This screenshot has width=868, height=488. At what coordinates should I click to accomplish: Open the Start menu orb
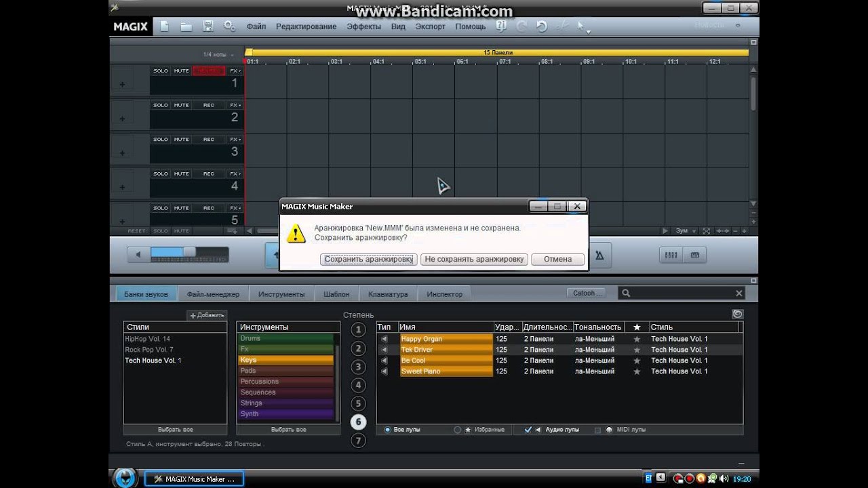[x=125, y=478]
